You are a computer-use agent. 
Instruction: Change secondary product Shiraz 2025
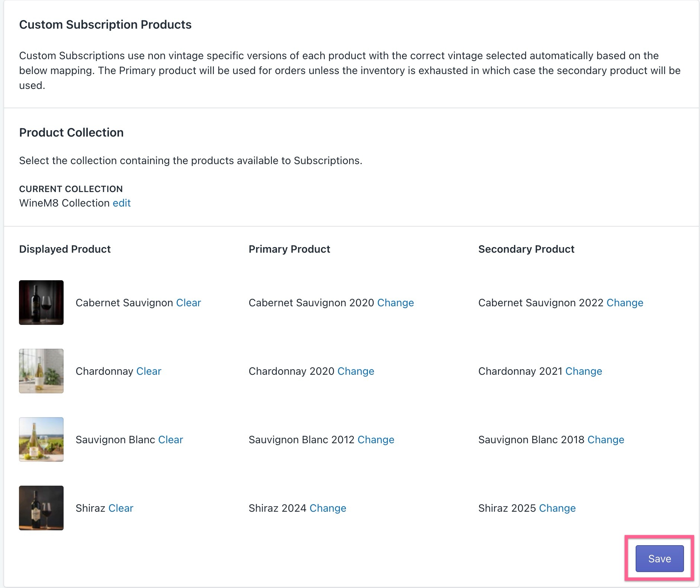click(558, 508)
